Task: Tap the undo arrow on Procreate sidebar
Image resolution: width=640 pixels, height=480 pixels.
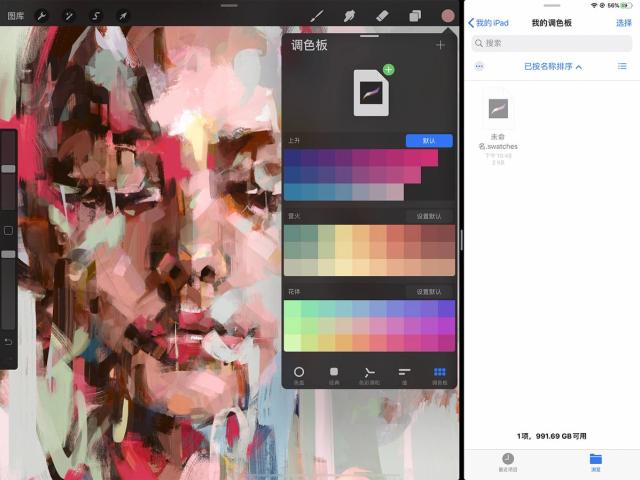Action: tap(8, 342)
